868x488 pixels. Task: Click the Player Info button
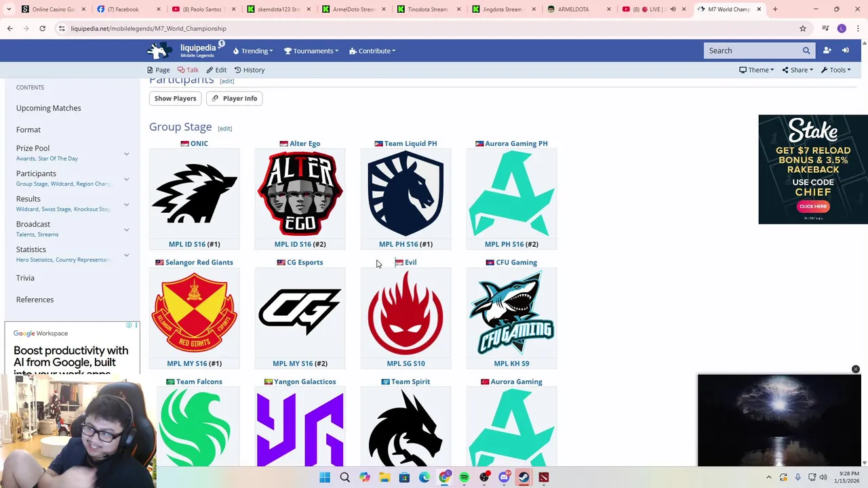[234, 98]
